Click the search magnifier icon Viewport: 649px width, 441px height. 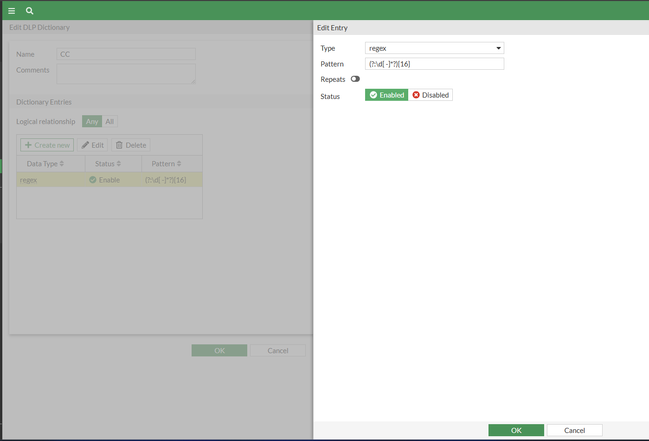[x=29, y=11]
